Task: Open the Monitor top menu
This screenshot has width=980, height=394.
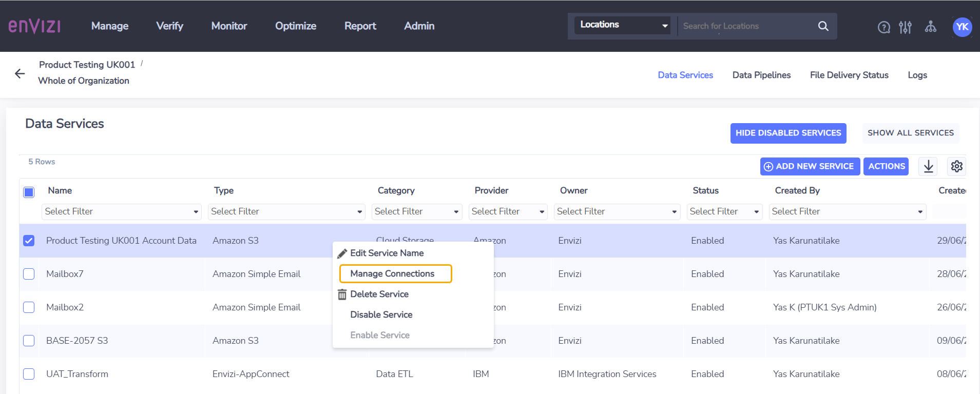Action: pos(229,26)
